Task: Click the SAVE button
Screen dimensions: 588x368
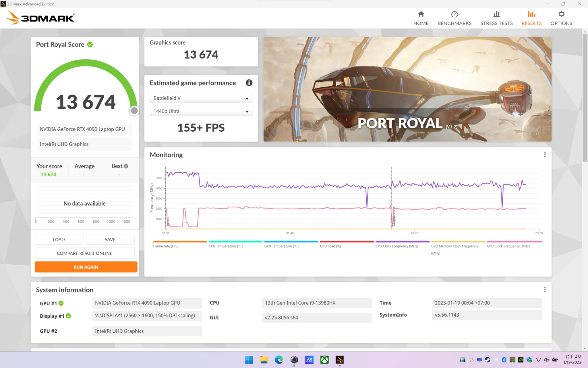Action: pyautogui.click(x=110, y=239)
